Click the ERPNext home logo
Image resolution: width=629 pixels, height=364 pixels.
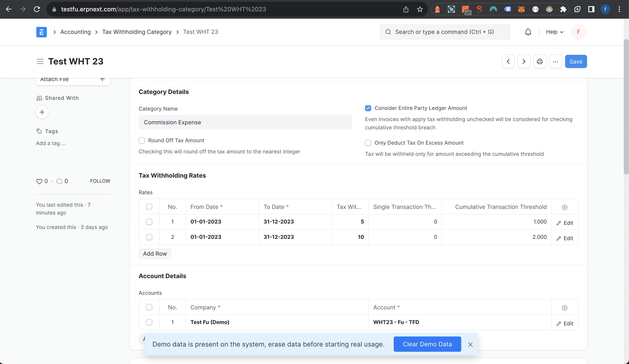pyautogui.click(x=41, y=32)
